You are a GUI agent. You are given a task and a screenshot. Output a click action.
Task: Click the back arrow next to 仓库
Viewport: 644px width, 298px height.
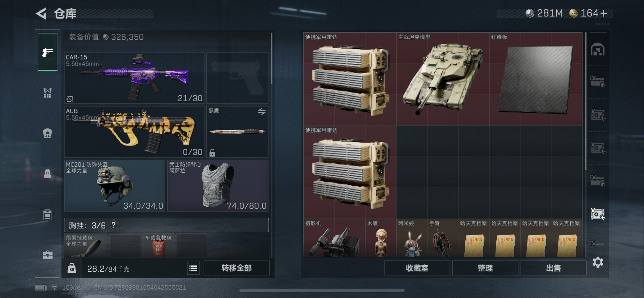[41, 14]
